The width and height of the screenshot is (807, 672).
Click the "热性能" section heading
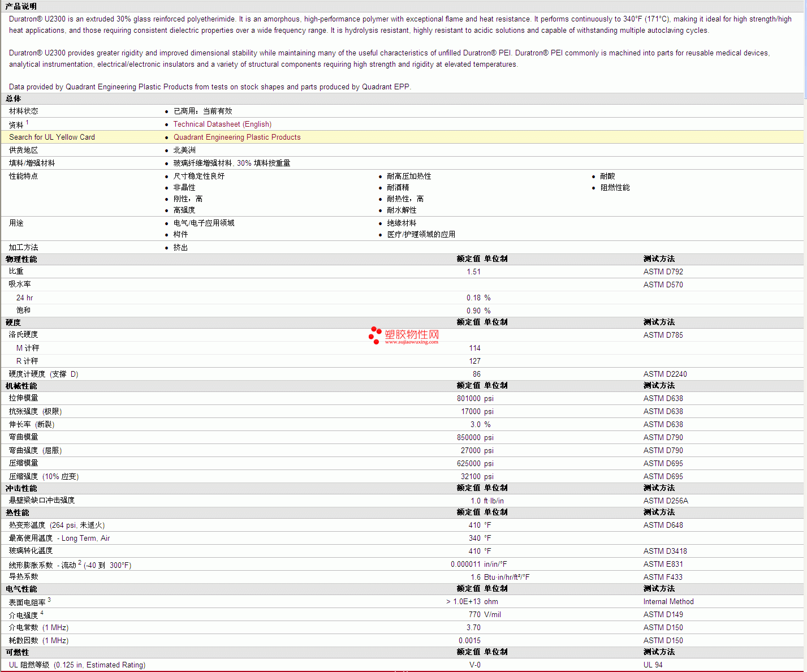coord(17,512)
